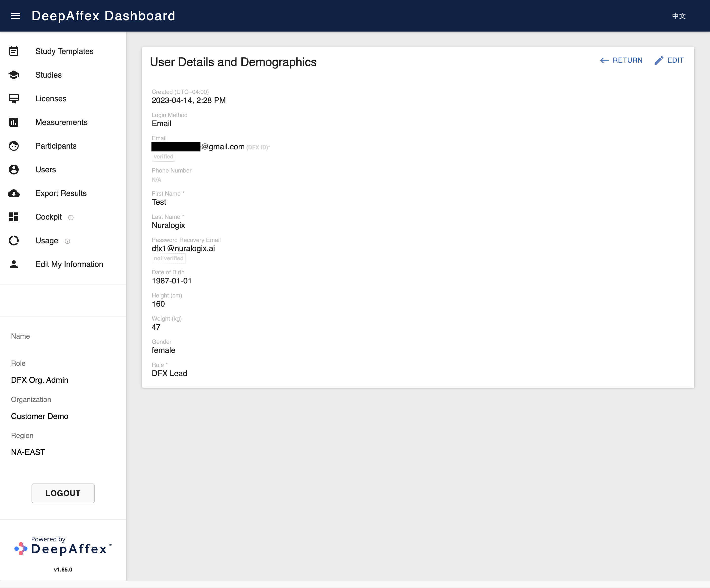Click the info icon next to Usage
Image resolution: width=710 pixels, height=588 pixels.
67,241
